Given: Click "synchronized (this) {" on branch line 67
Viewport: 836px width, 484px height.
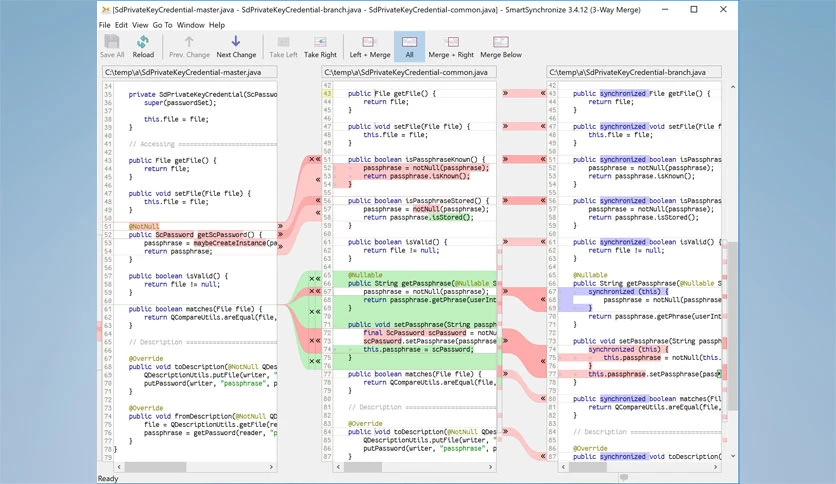Looking at the screenshot, I should pos(628,292).
